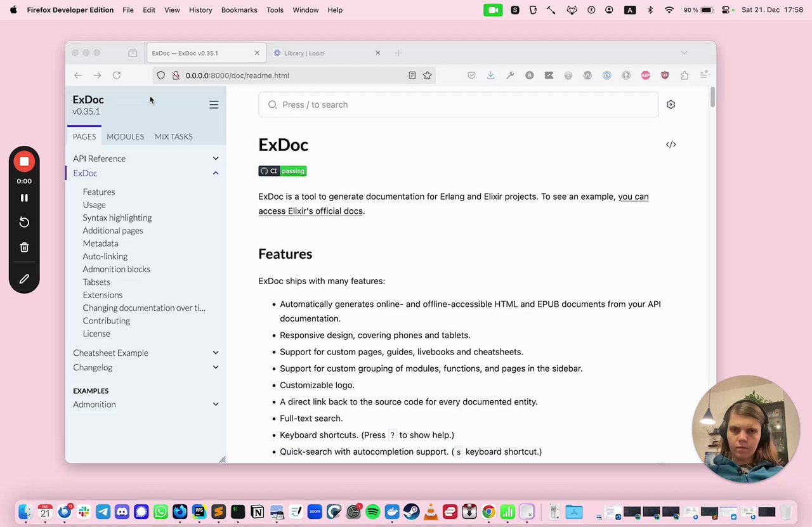Open the Firefox View button

coord(133,53)
